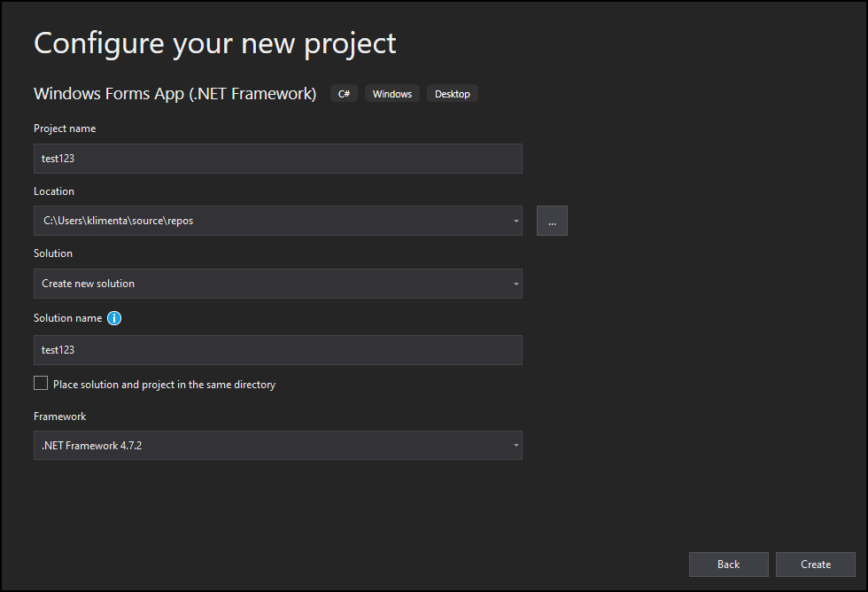The width and height of the screenshot is (868, 592).
Task: Click the Desktop project type tag
Action: click(x=453, y=94)
